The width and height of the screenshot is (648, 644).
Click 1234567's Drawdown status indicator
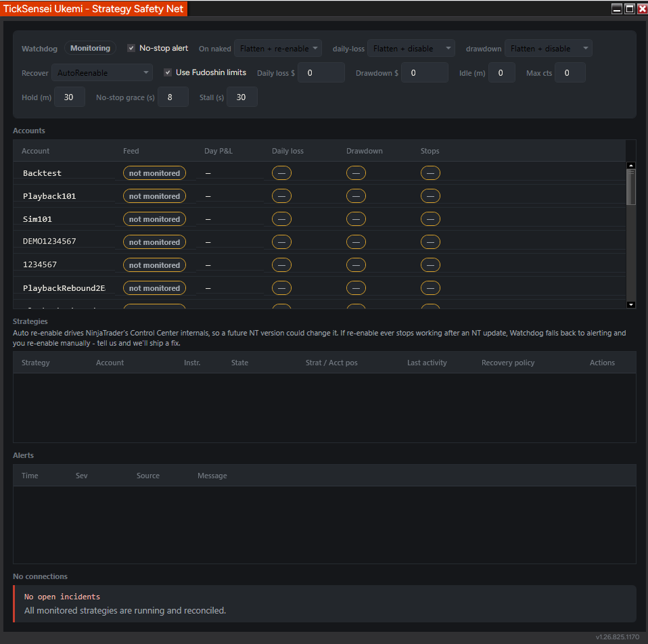point(356,265)
